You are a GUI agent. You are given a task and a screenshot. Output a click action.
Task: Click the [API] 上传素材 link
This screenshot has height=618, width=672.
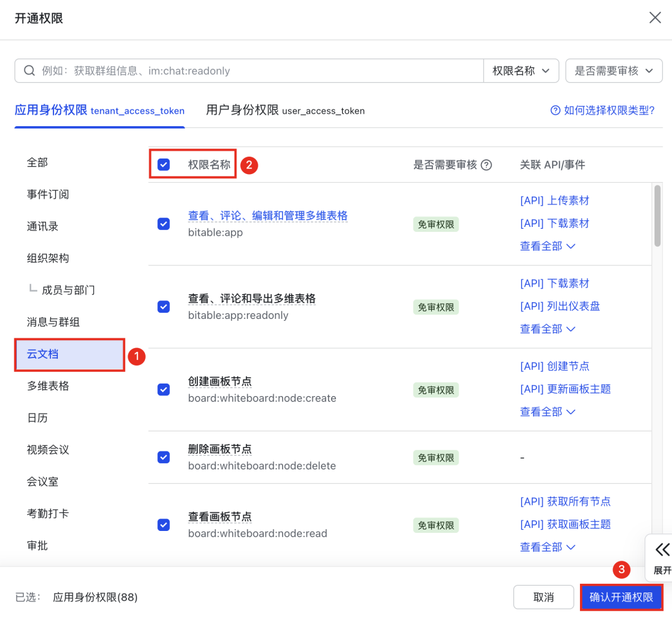[x=554, y=200]
